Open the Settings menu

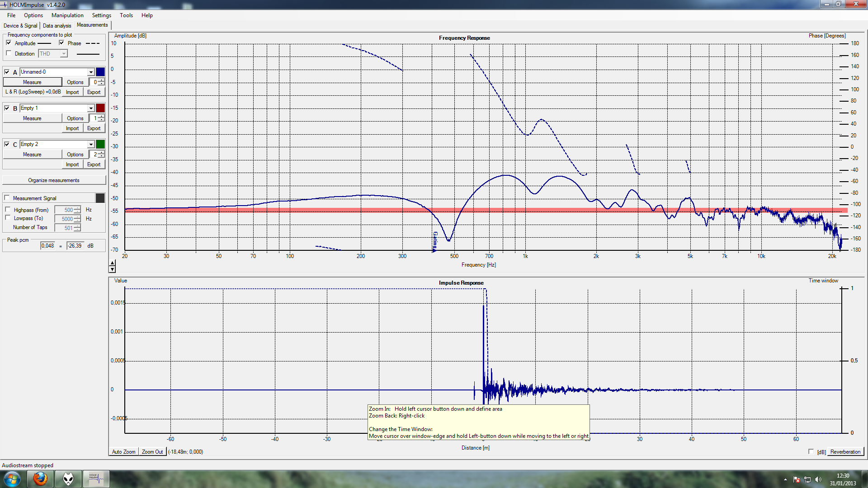coord(101,15)
